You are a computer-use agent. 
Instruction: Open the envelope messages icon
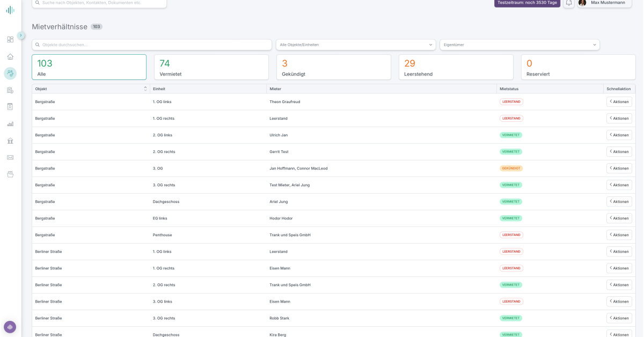tap(10, 157)
